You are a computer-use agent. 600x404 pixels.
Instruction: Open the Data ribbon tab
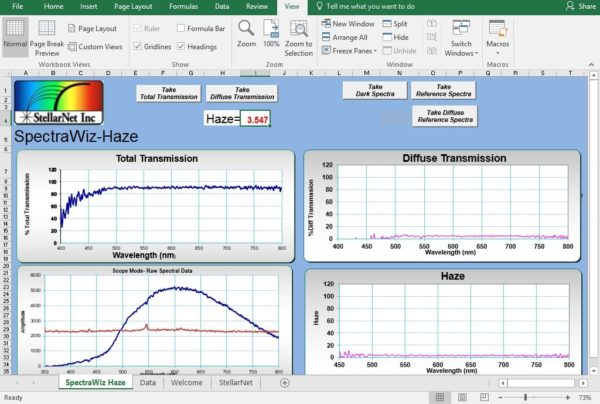(222, 6)
